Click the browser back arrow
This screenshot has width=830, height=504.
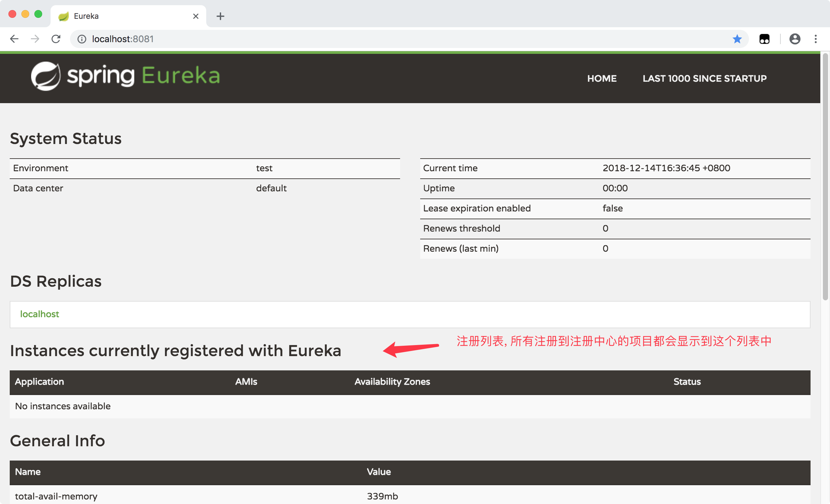pyautogui.click(x=14, y=39)
